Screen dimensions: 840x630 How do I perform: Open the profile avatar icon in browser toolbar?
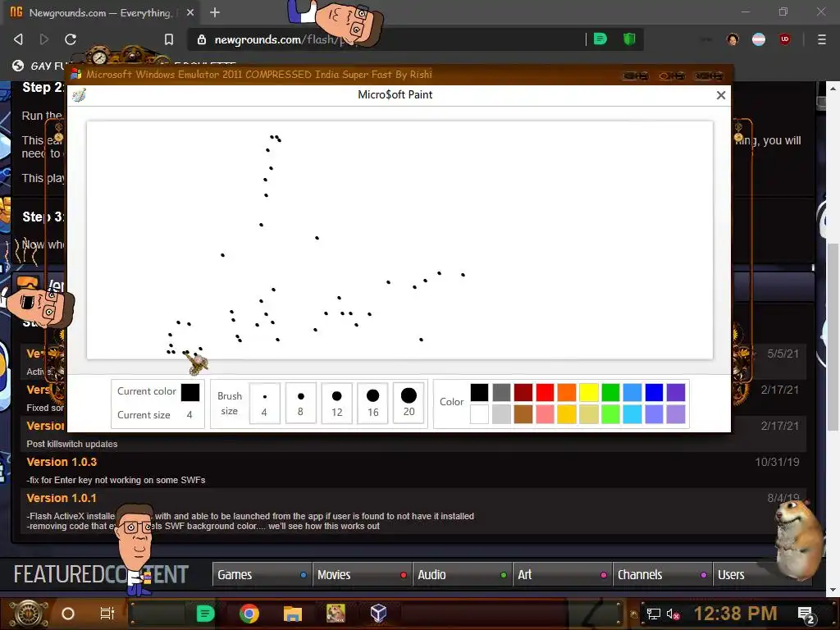[733, 39]
